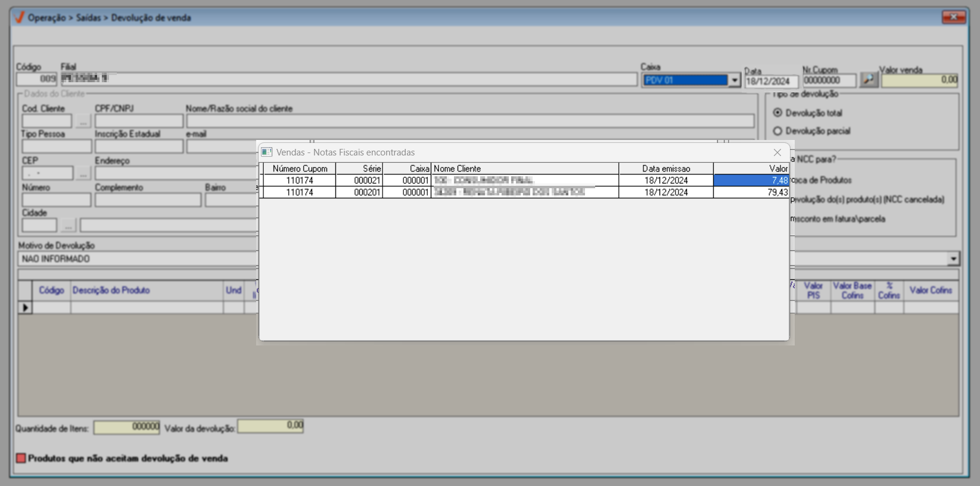Click the dialog window icon beside Vendas title
Viewport: 980px width, 486px height.
click(267, 152)
